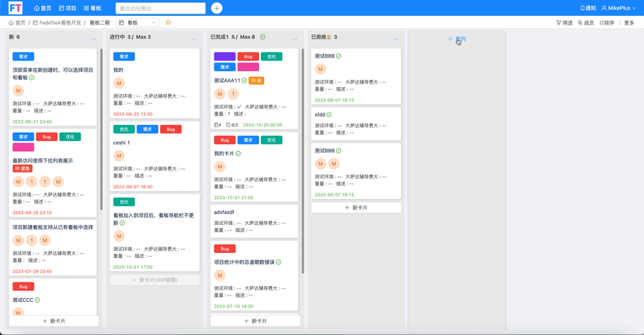Click the FT logo icon
Image resolution: width=644 pixels, height=335 pixels.
pyautogui.click(x=15, y=8)
